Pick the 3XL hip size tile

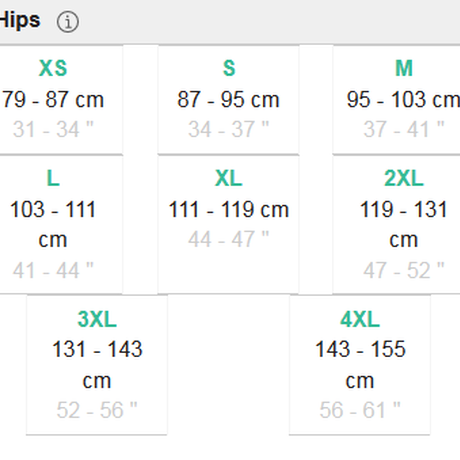coord(97,365)
